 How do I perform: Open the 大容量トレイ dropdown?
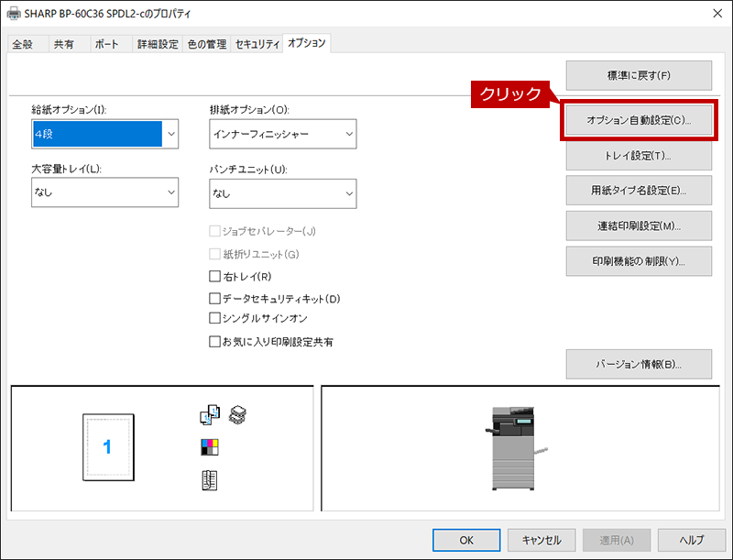click(104, 192)
